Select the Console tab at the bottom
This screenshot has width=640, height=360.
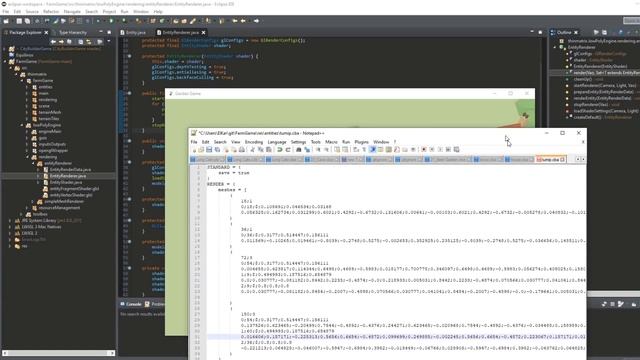(131, 304)
